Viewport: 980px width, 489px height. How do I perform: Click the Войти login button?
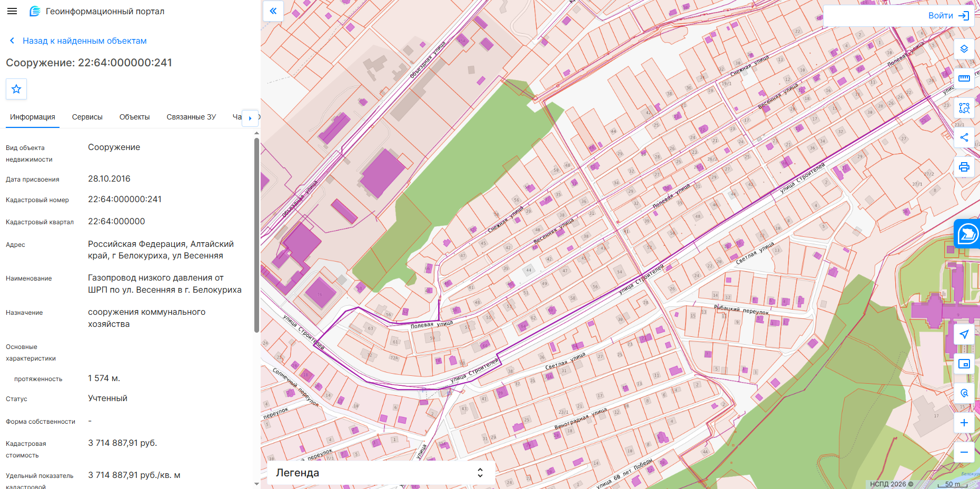coord(949,16)
